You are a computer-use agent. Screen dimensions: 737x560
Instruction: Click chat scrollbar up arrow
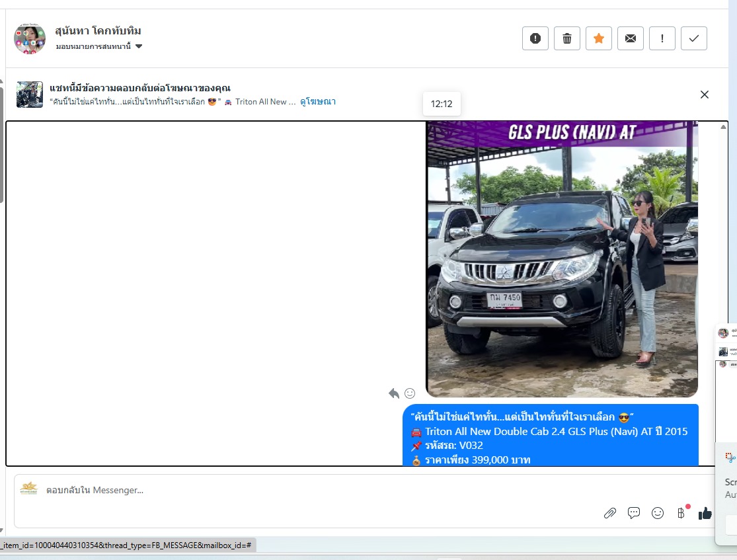pos(723,127)
